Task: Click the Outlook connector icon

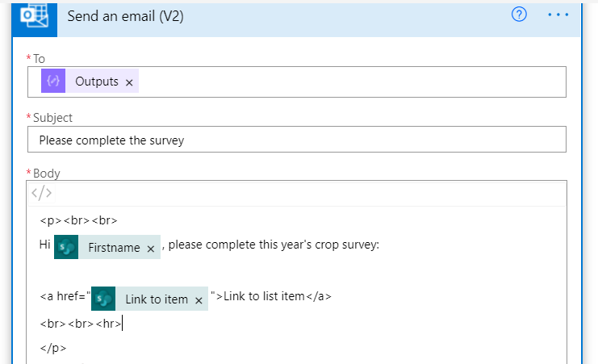Action: click(x=35, y=17)
